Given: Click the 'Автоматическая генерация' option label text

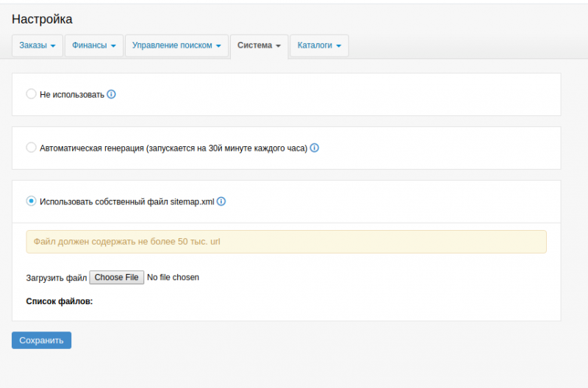Looking at the screenshot, I should (x=173, y=148).
